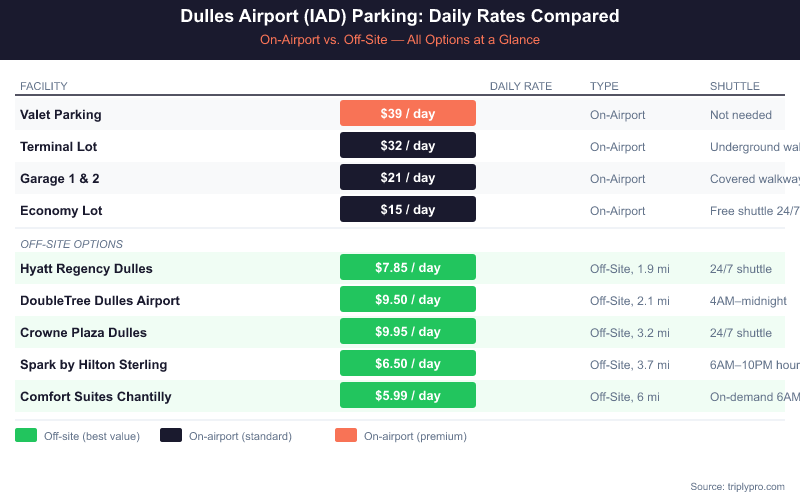This screenshot has height=500, width=800.
Task: Click the orange On-airport premium legend swatch
Action: (x=346, y=435)
